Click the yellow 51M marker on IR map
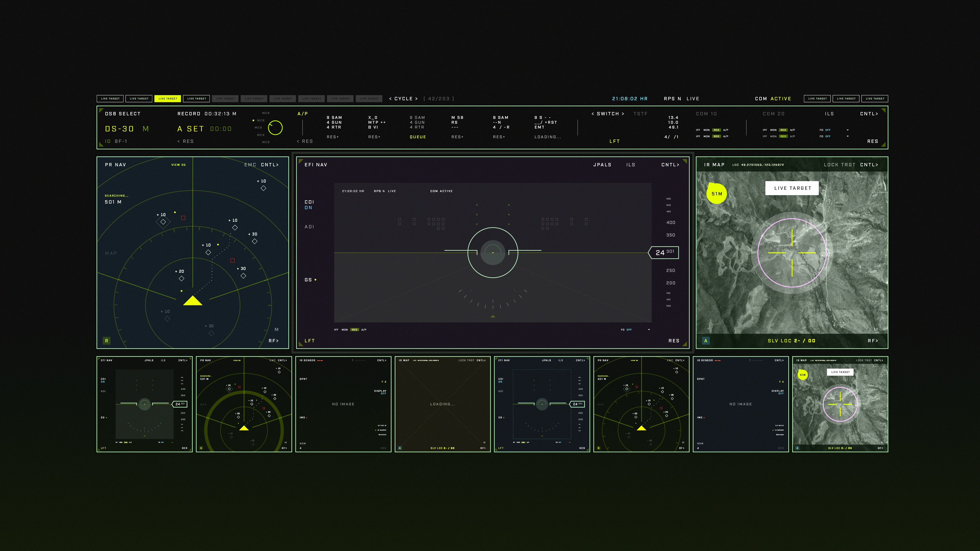 717,194
